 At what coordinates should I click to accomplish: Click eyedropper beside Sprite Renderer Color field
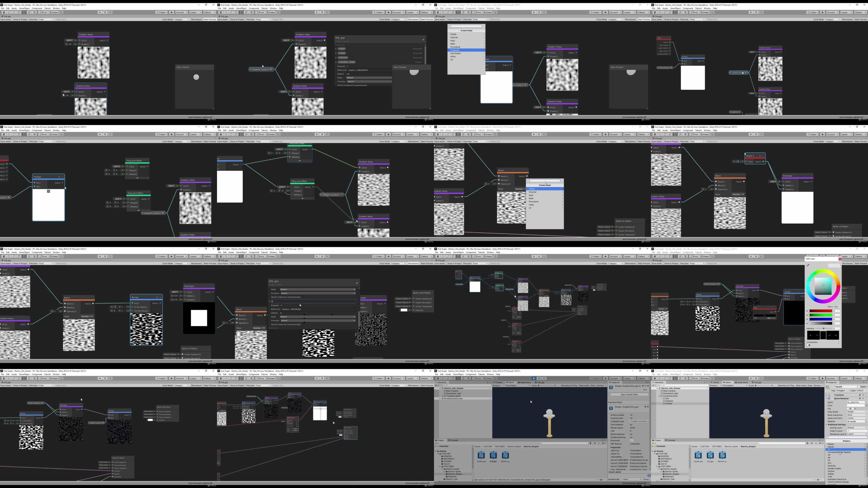pyautogui.click(x=866, y=406)
